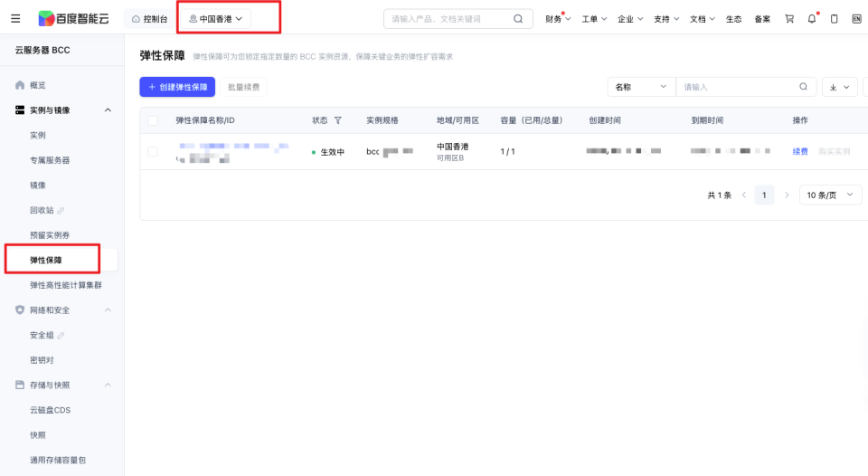Click 创建弹性保障 button

click(x=177, y=87)
